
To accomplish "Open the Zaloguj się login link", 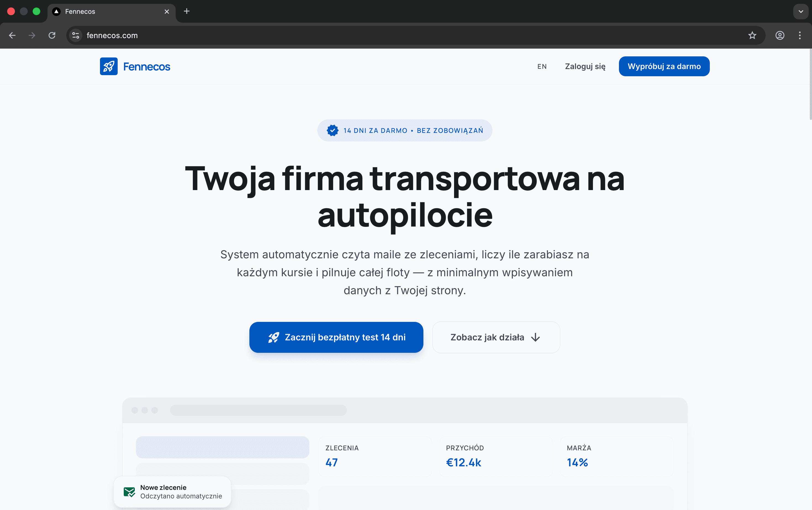I will 585,67.
